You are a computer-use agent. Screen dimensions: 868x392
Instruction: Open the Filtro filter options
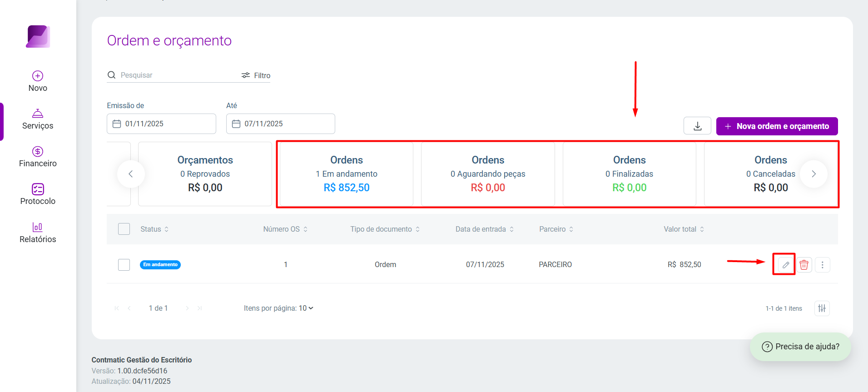[x=256, y=75]
